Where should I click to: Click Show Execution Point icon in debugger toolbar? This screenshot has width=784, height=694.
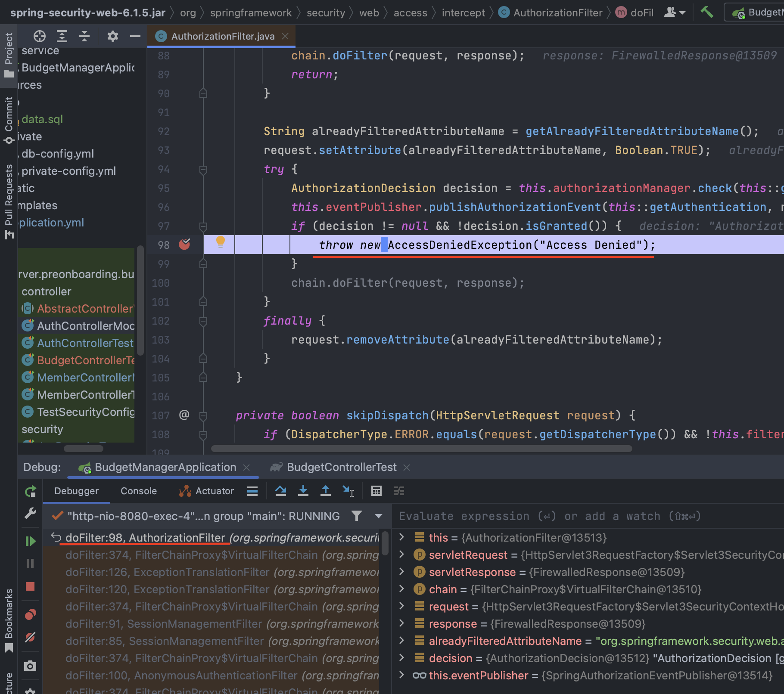click(x=252, y=491)
